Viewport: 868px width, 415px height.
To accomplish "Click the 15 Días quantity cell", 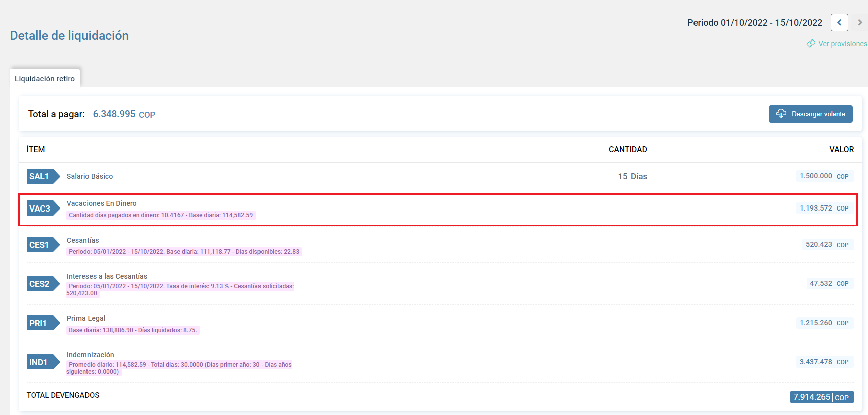I will 632,176.
